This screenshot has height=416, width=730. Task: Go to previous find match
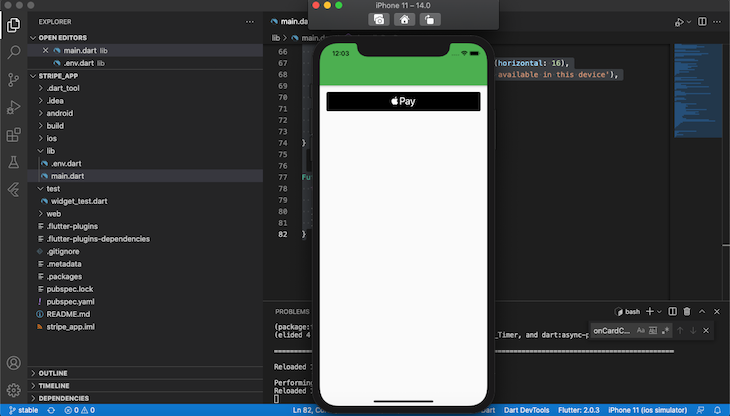680,330
